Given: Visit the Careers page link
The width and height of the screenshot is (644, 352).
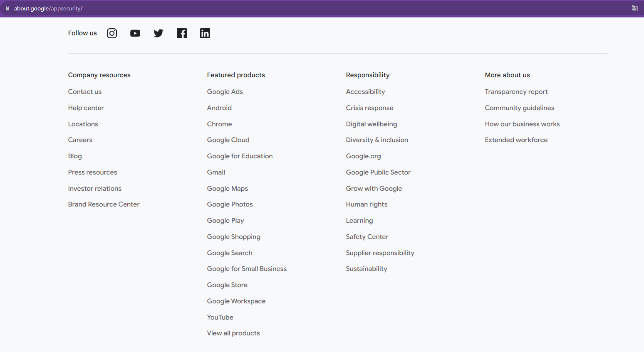Looking at the screenshot, I should (x=80, y=140).
